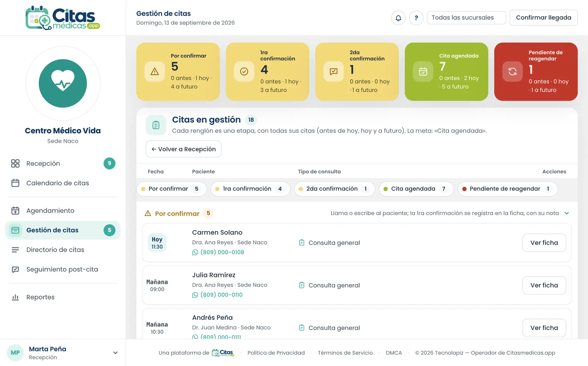Collapse the Por confirmar section chevron
The height and width of the screenshot is (366, 588).
(x=567, y=213)
